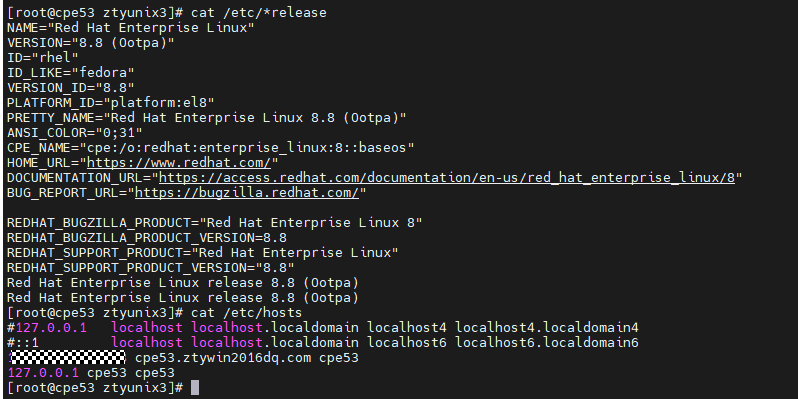Screen dimensions: 798x399
Task: Click the VERSION="8.8 (Ootpa)" line
Action: 91,43
